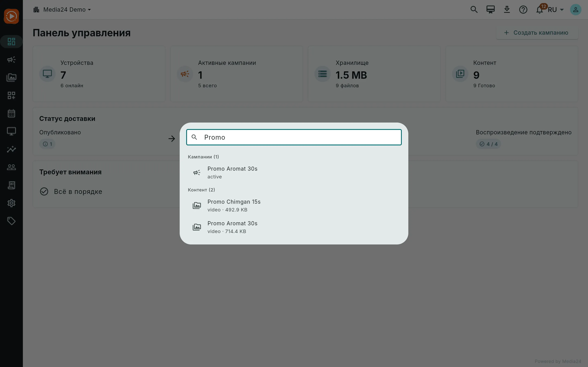The image size is (588, 367).
Task: Open campaigns megaphone icon in sidebar
Action: [11, 60]
